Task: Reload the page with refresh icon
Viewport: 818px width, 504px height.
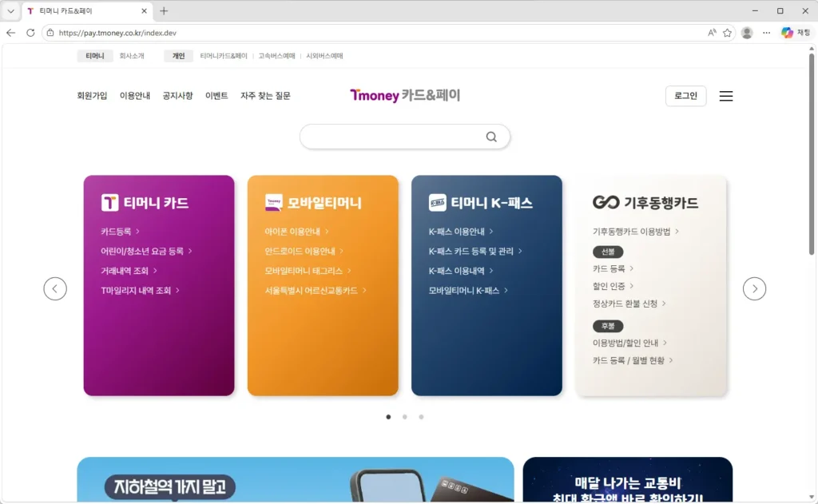Action: (31, 33)
